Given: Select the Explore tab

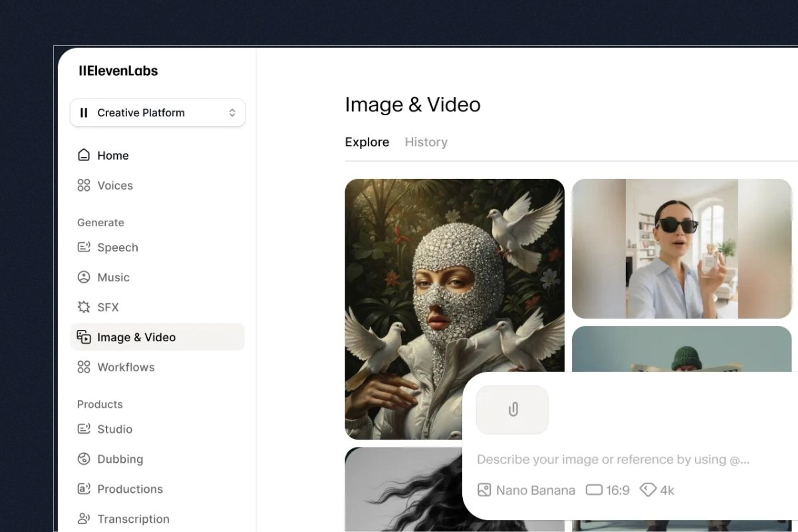Looking at the screenshot, I should coord(367,142).
